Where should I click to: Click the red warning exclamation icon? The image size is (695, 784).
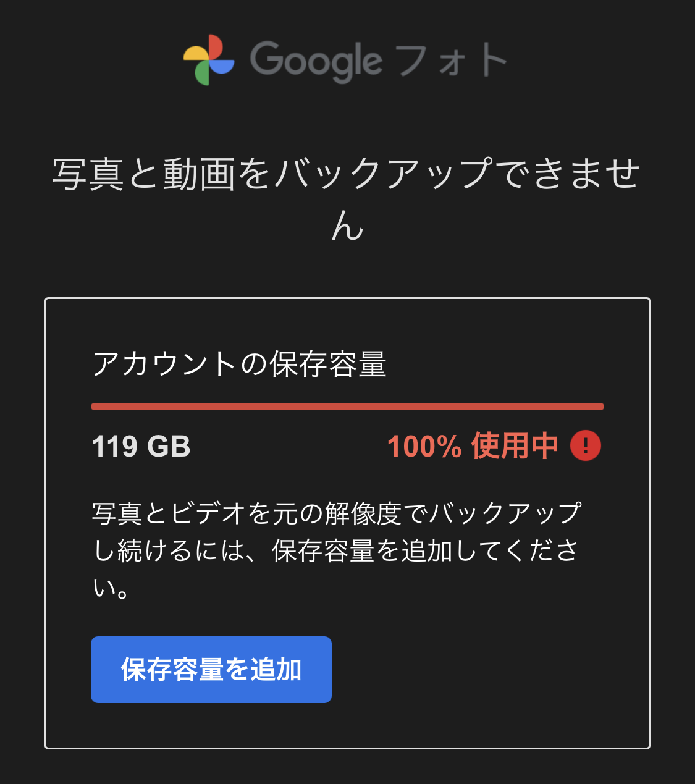(585, 445)
